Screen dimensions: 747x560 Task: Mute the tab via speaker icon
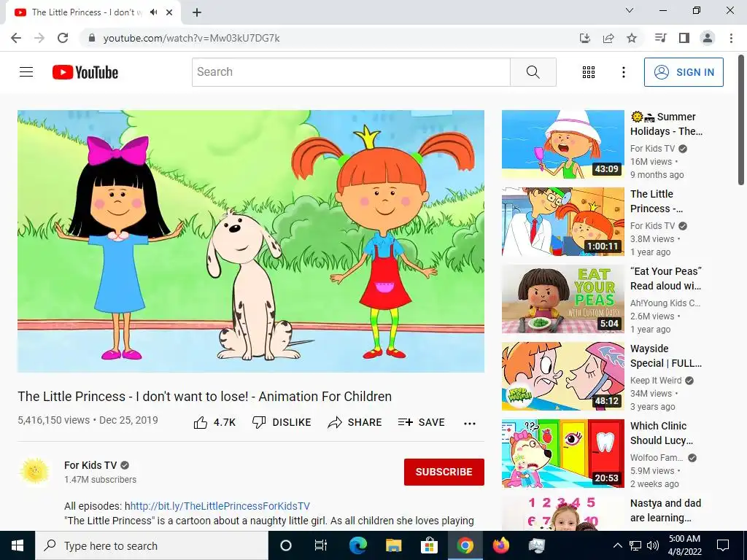tap(153, 12)
